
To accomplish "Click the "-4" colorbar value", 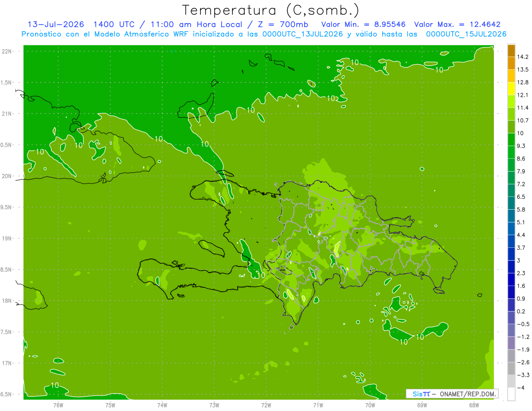I will click(x=521, y=388).
